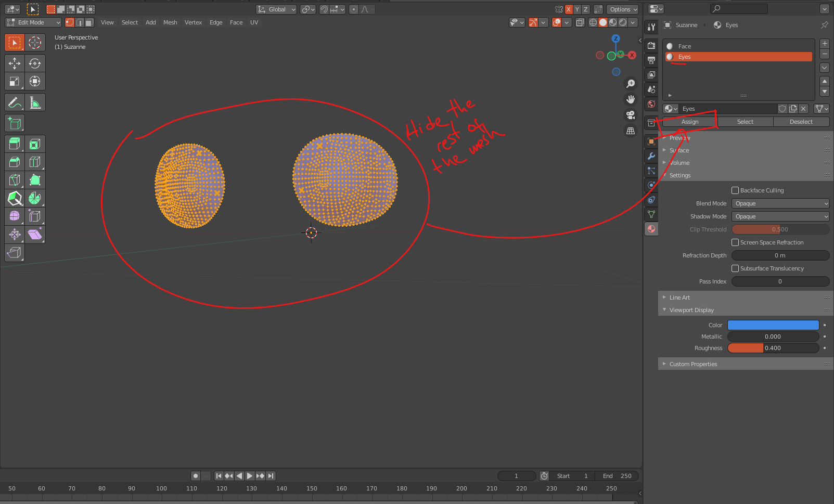Select the Shrink/Fatten tool
The width and height of the screenshot is (834, 504).
pyautogui.click(x=15, y=234)
